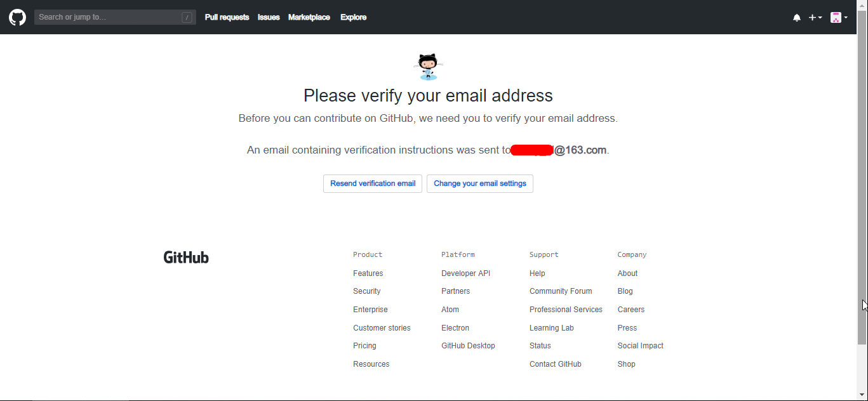Screen dimensions: 868x401
Task: Click the GitHub footer wordmark logo
Action: [x=186, y=257]
